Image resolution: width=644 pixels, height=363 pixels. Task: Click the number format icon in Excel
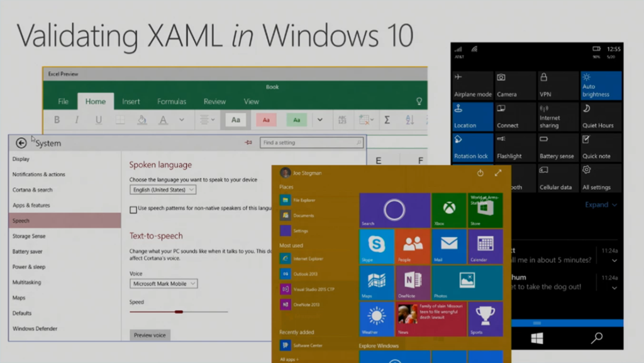(x=342, y=120)
